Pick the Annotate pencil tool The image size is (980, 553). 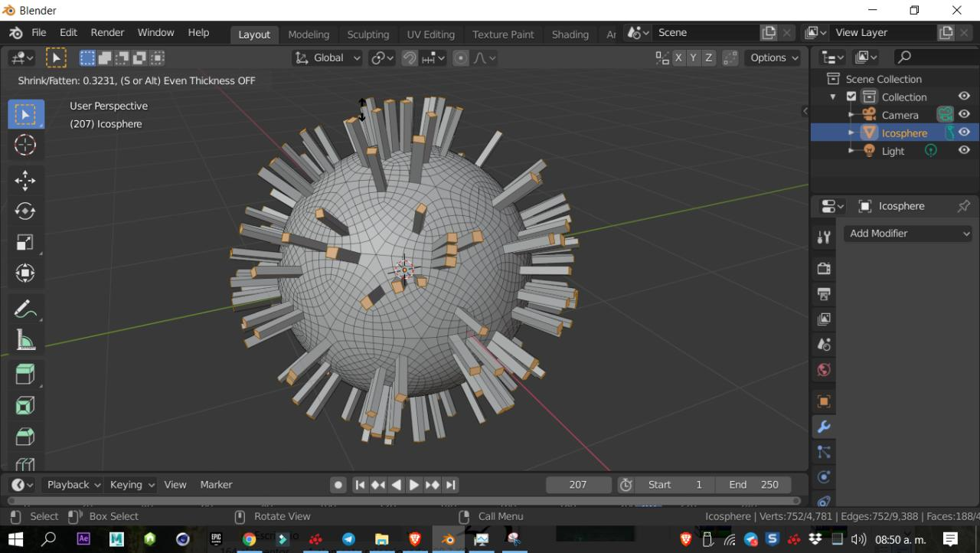(x=25, y=309)
